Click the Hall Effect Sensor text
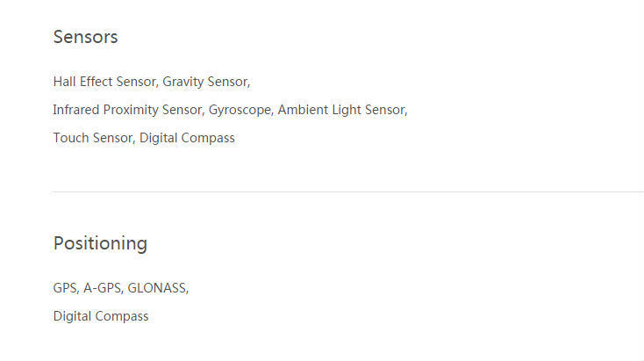Viewport: 644px width, 361px height. click(x=105, y=82)
